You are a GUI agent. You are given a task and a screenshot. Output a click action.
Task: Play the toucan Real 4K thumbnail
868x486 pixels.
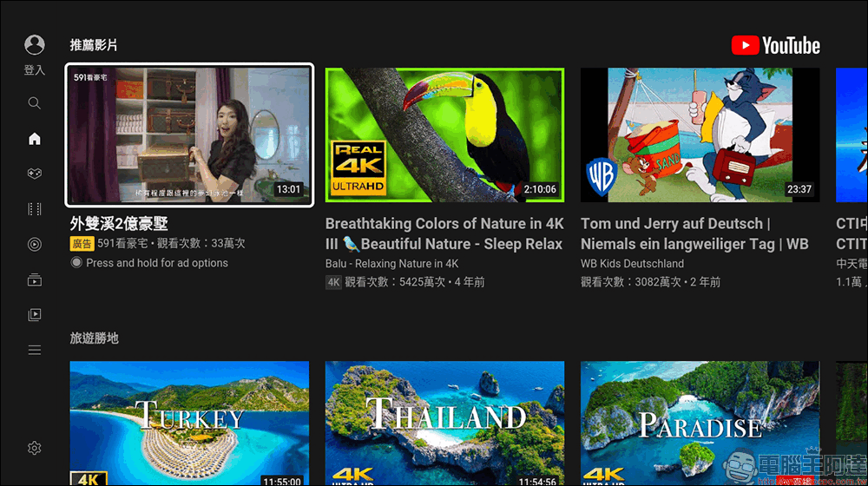pos(444,135)
